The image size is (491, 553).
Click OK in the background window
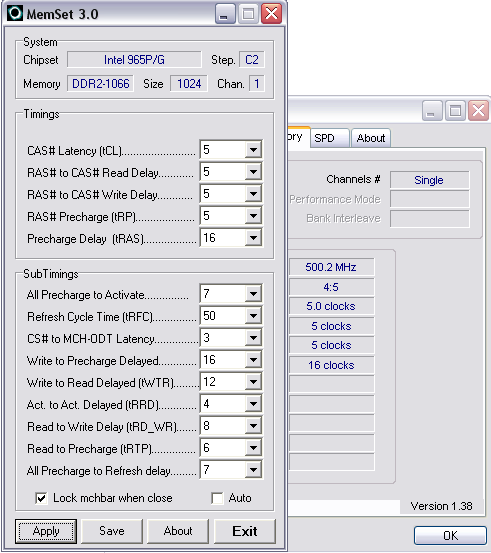(450, 535)
